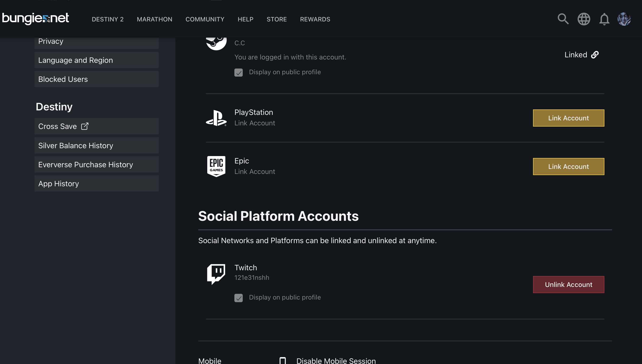642x364 pixels.
Task: Select Disable Mobile Session option
Action: (282, 360)
